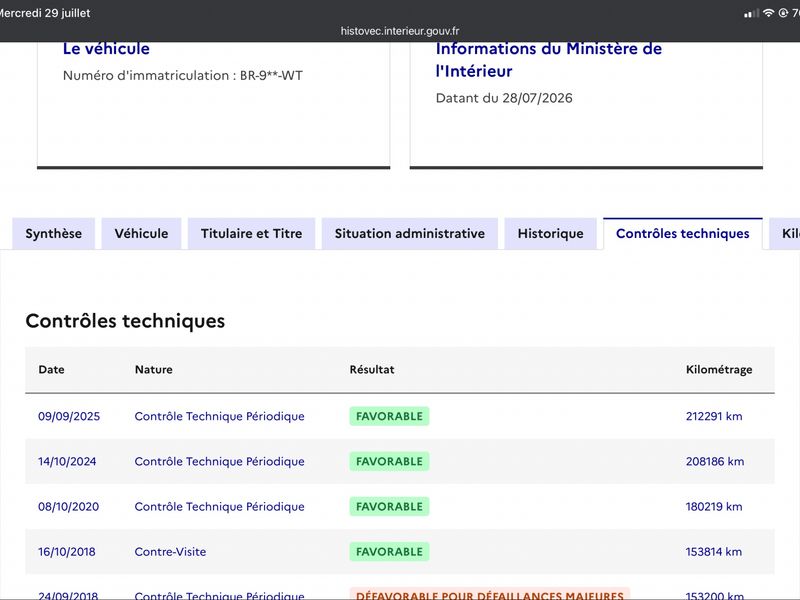Open the Titulaire et Titre tab

[252, 234]
